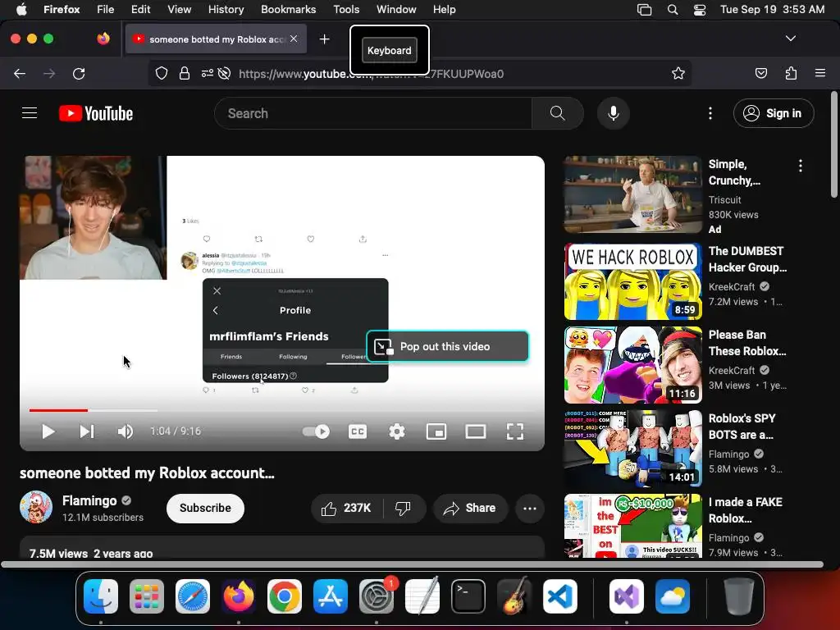This screenshot has width=840, height=630.
Task: Dislike the video
Action: [x=403, y=508]
